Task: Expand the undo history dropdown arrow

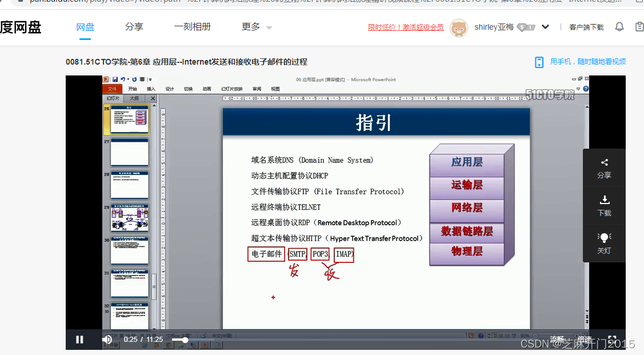Action: (x=128, y=79)
